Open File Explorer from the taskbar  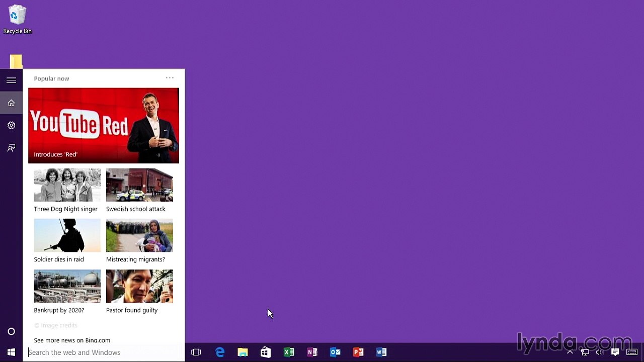pos(243,352)
